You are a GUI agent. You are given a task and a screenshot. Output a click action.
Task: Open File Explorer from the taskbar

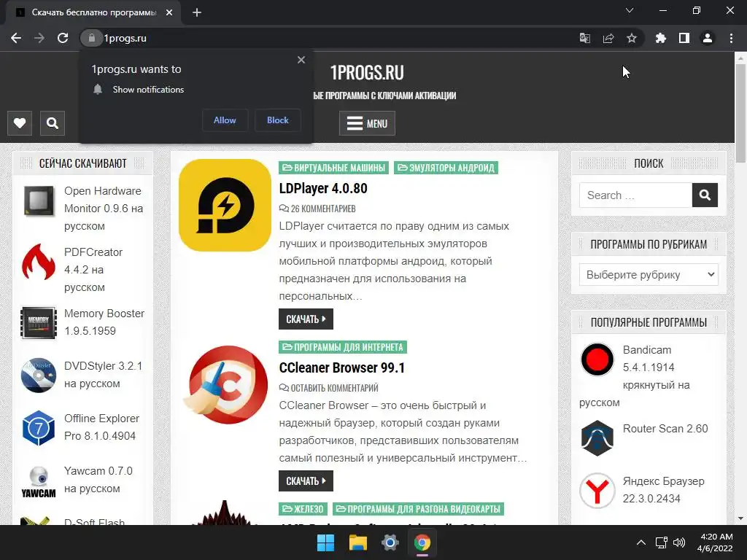357,542
